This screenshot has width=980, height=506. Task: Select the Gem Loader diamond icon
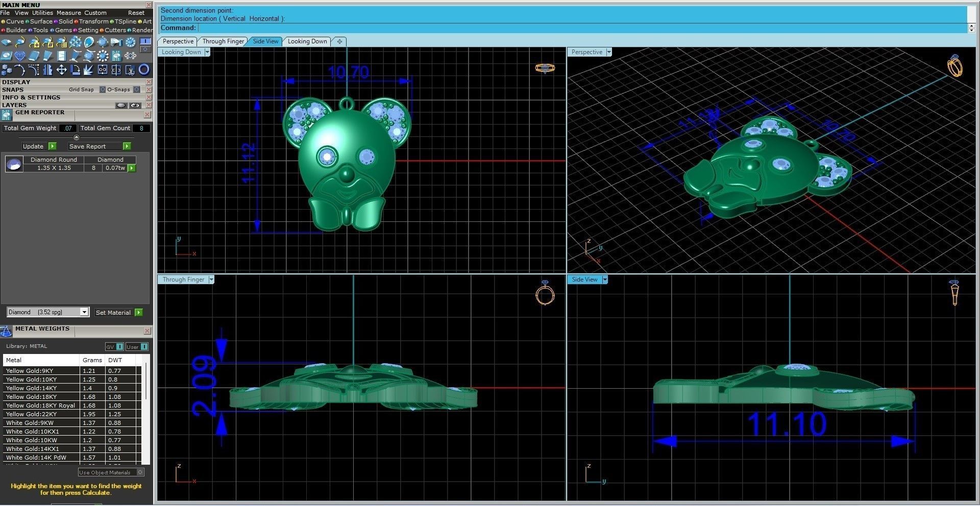(x=6, y=42)
